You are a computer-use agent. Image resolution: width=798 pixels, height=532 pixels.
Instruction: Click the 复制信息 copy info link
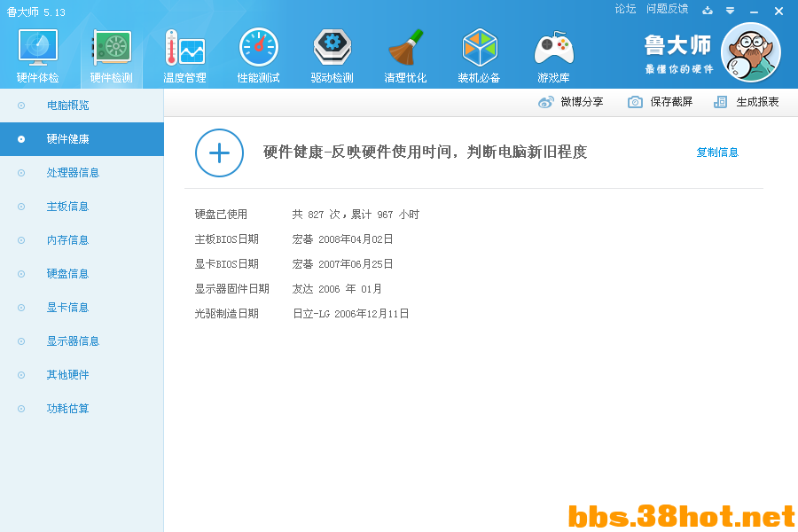click(717, 153)
